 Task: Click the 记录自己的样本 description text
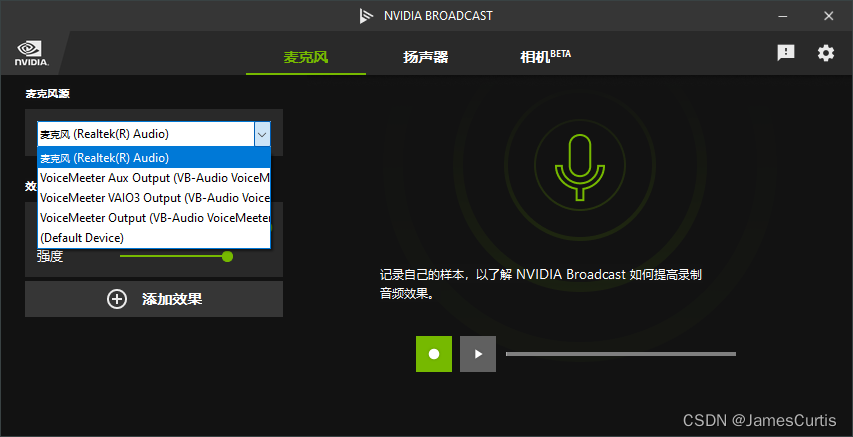(x=541, y=284)
